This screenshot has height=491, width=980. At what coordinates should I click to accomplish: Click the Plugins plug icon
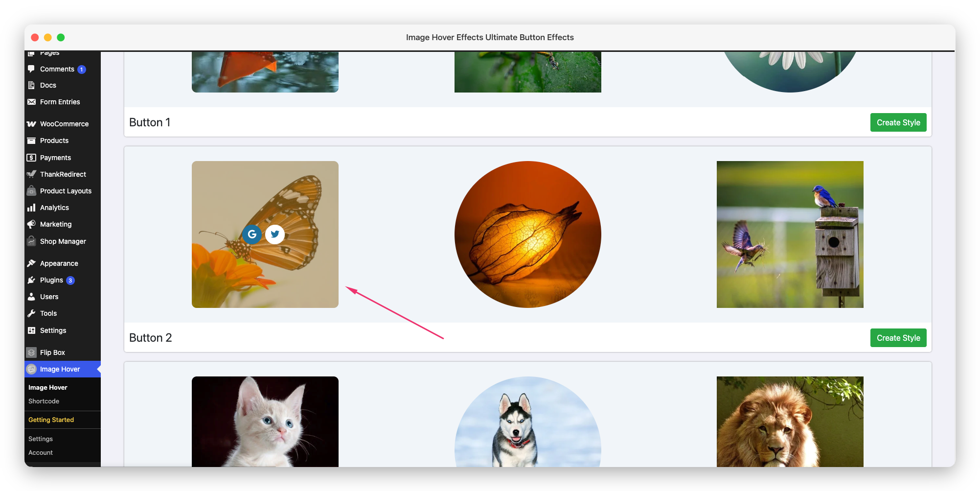(31, 280)
